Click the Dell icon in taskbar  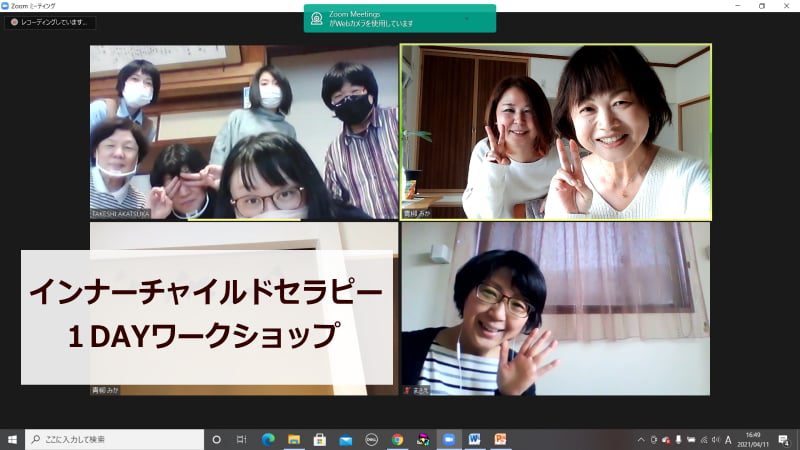pos(372,439)
